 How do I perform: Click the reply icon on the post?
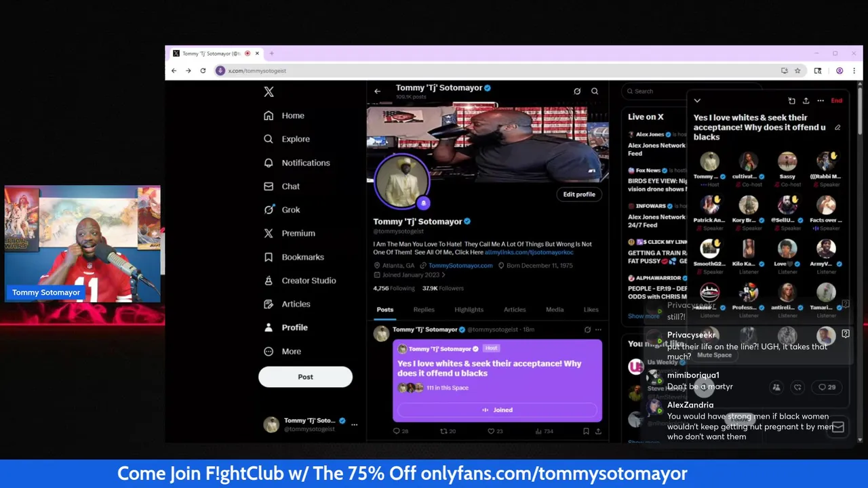(x=397, y=431)
